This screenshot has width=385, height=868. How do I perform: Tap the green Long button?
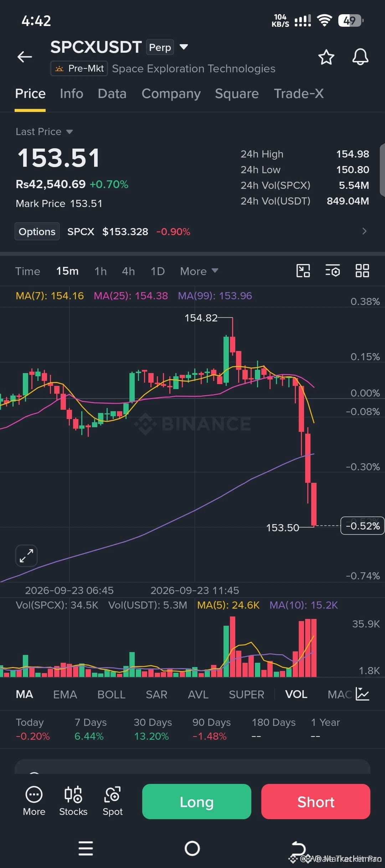coord(197,802)
